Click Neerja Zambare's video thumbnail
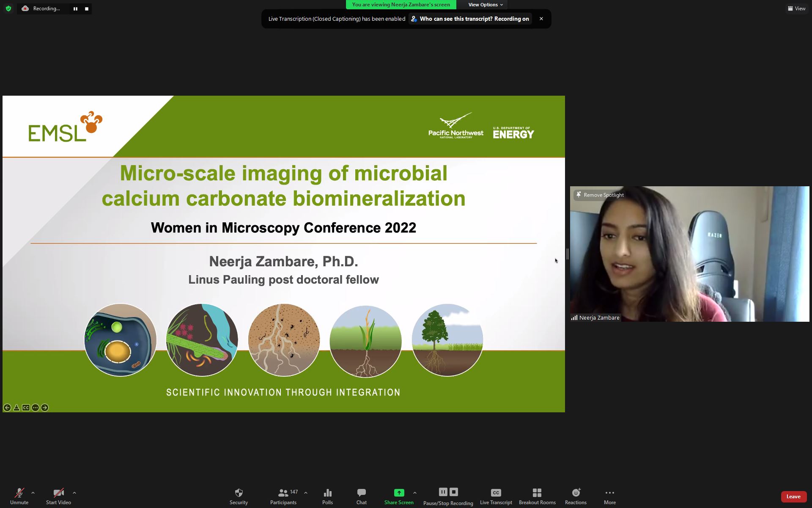Screen dimensions: 812x508 (x=689, y=254)
